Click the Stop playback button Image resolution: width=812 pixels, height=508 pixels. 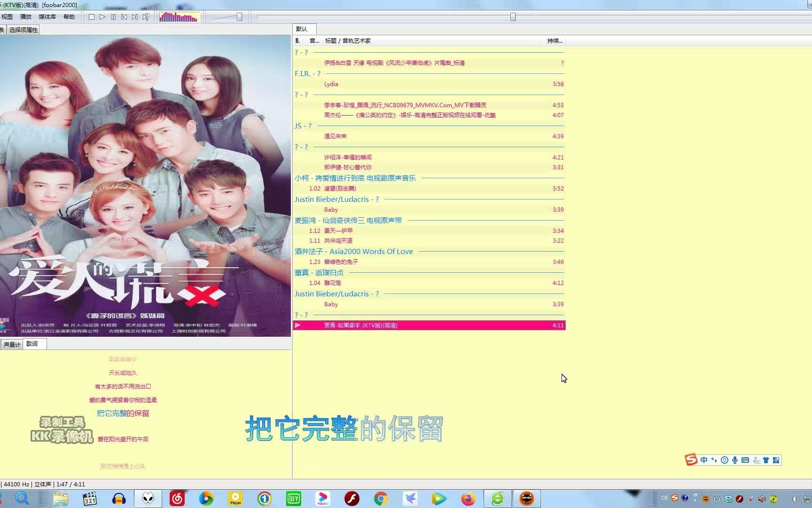tap(92, 17)
